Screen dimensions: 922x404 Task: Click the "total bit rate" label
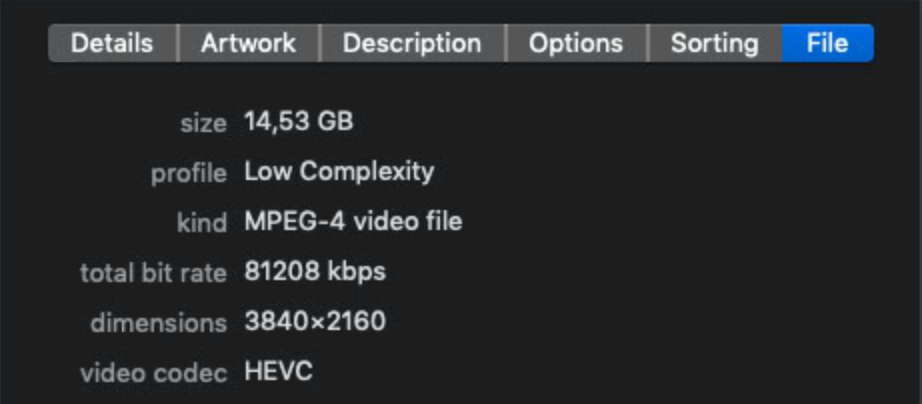click(x=153, y=273)
